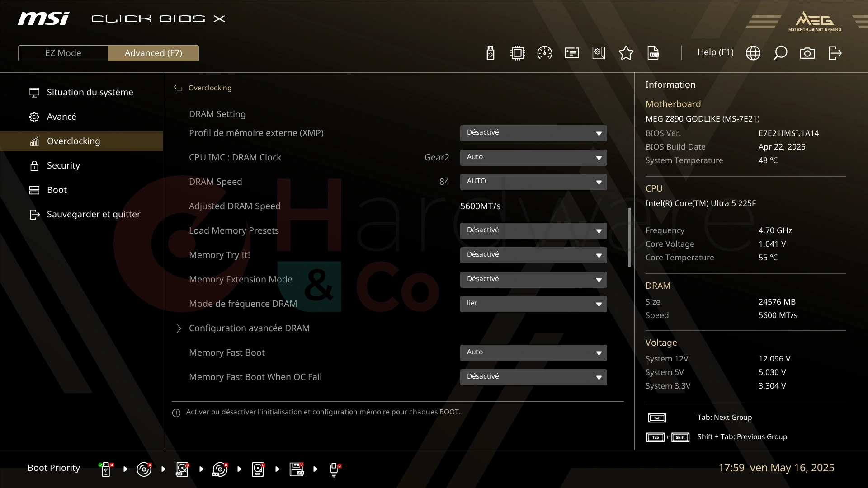The height and width of the screenshot is (488, 868).
Task: Click the settings list scrollbar
Action: tap(629, 238)
